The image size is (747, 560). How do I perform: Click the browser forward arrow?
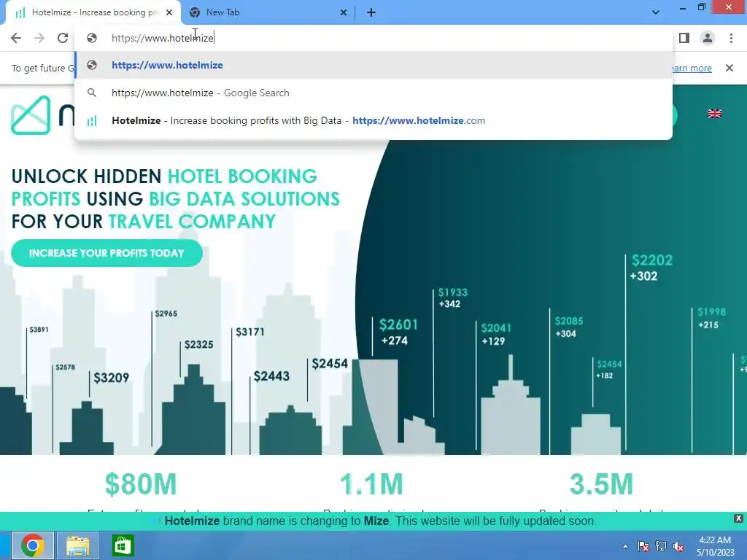coord(39,38)
